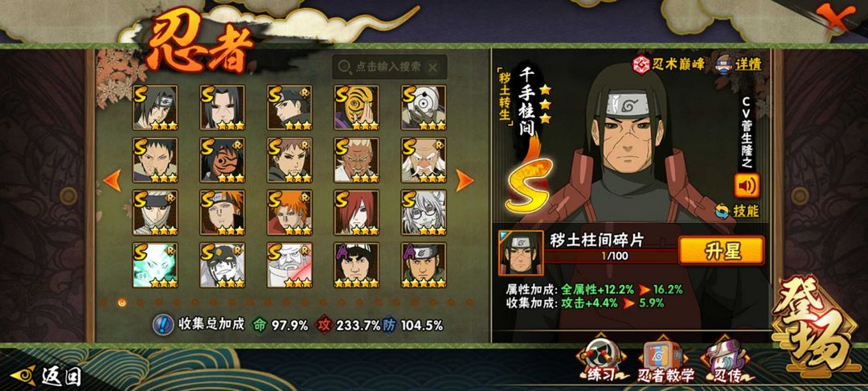Open the 技能 skills swap icon
The image size is (868, 391).
coord(722,211)
